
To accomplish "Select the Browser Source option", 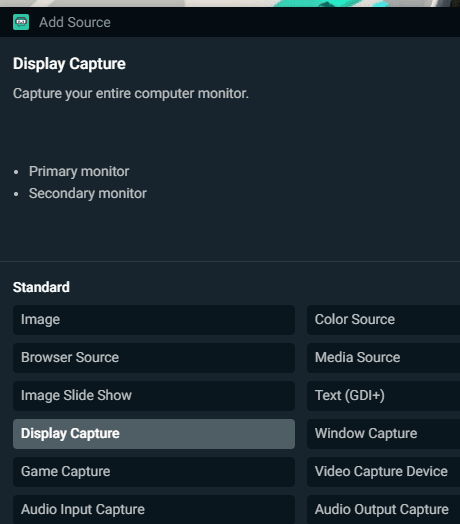I will click(154, 358).
